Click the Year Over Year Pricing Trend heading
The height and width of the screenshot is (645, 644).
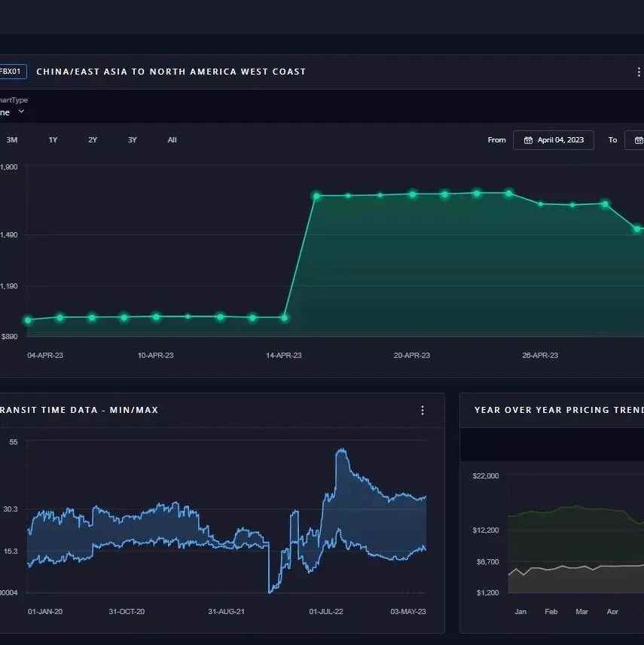[560, 410]
